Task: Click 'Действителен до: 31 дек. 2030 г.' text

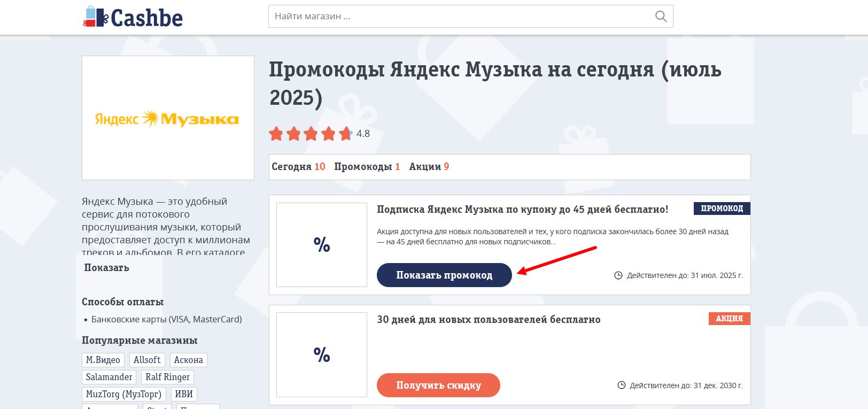Action: click(x=686, y=385)
